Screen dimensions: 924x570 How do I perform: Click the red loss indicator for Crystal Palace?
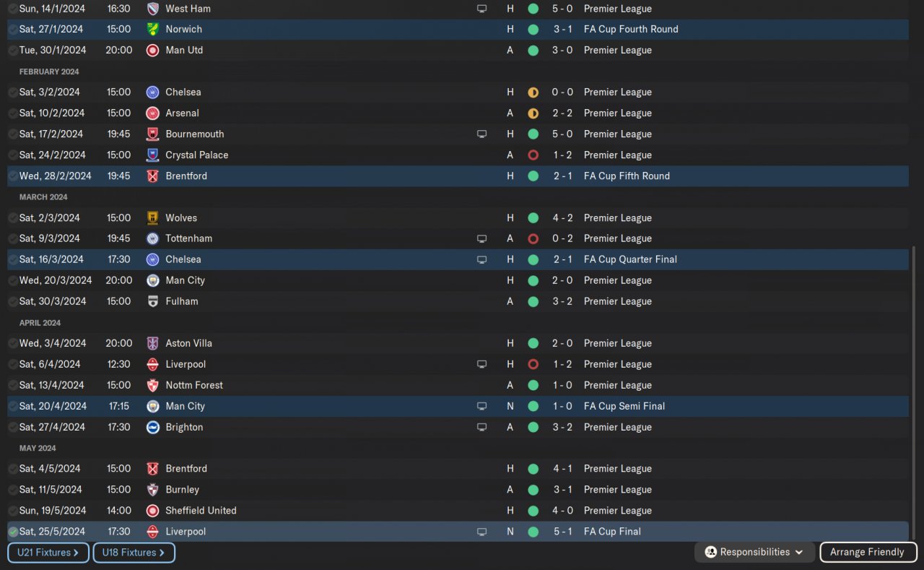coord(533,155)
